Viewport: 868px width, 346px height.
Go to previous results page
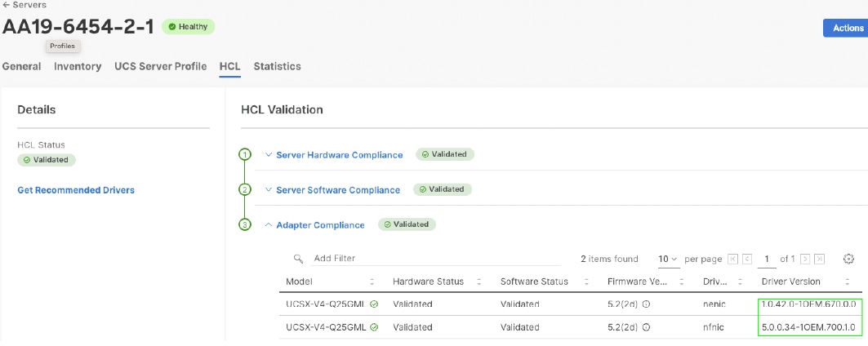coord(746,259)
